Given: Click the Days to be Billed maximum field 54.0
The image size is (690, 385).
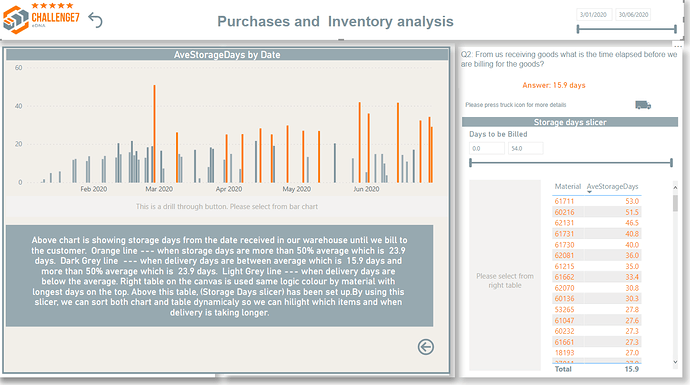Looking at the screenshot, I should click(x=525, y=149).
